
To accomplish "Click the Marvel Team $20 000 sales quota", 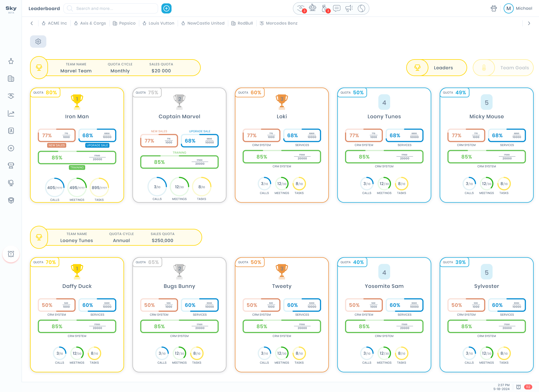I will coord(161,71).
